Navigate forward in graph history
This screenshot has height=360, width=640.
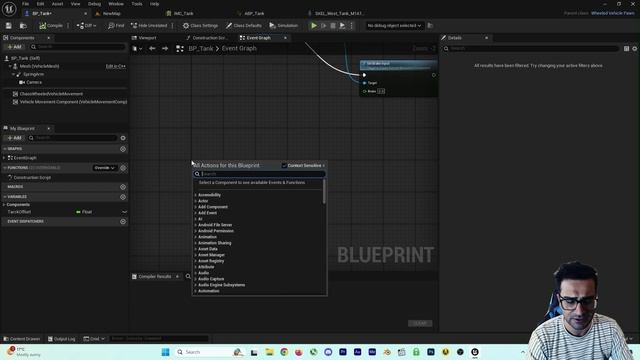click(165, 49)
